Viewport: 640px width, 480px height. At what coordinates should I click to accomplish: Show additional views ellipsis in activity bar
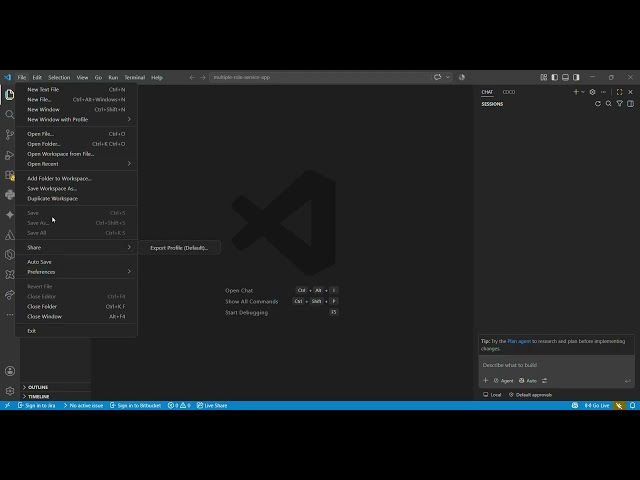(x=10, y=315)
